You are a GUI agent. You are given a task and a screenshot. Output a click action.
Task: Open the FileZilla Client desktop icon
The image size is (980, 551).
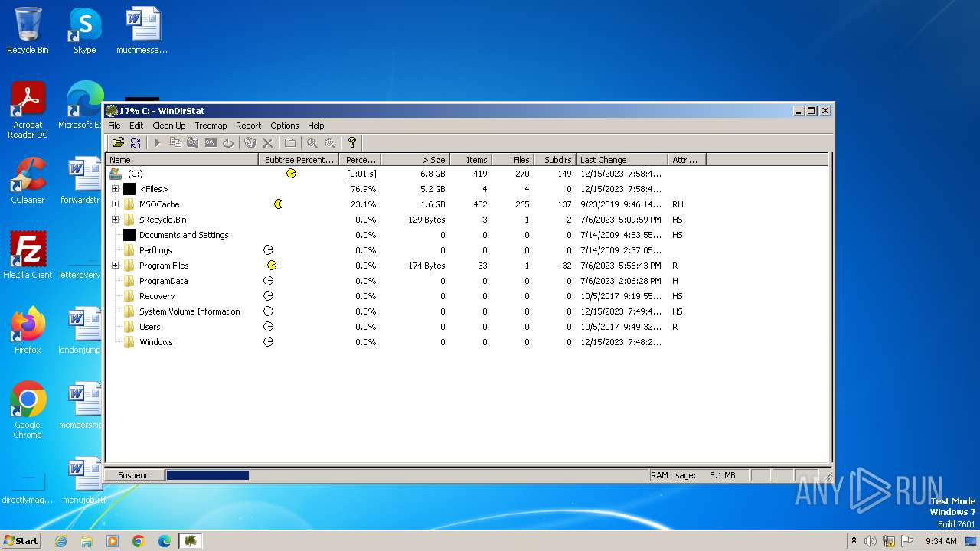tap(28, 256)
